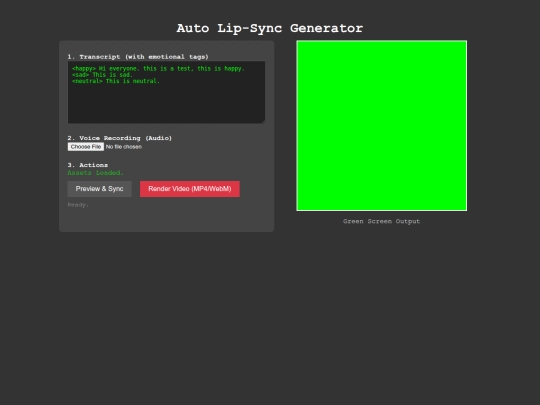Click the 'No file chosen' label
The image size is (540, 405).
tap(124, 147)
